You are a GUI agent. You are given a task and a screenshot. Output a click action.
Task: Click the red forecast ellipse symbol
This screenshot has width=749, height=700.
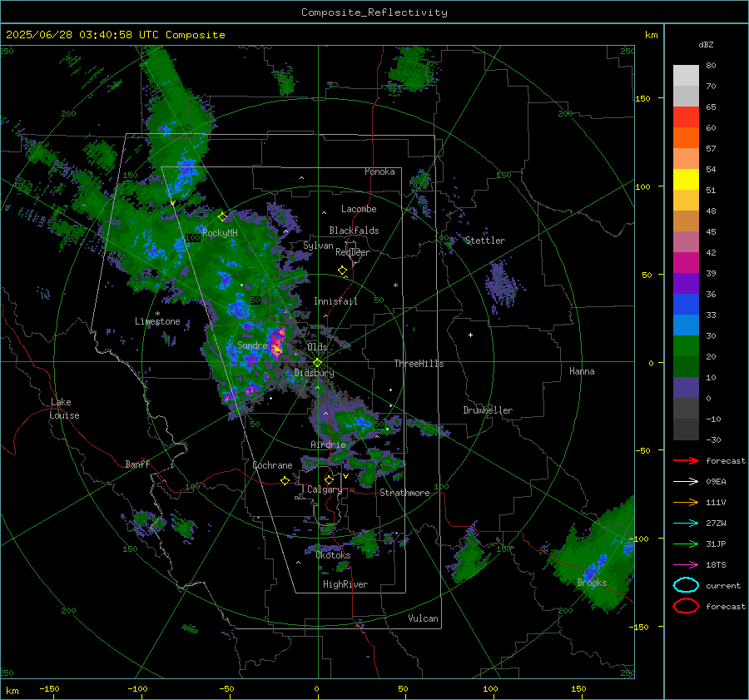click(x=686, y=606)
